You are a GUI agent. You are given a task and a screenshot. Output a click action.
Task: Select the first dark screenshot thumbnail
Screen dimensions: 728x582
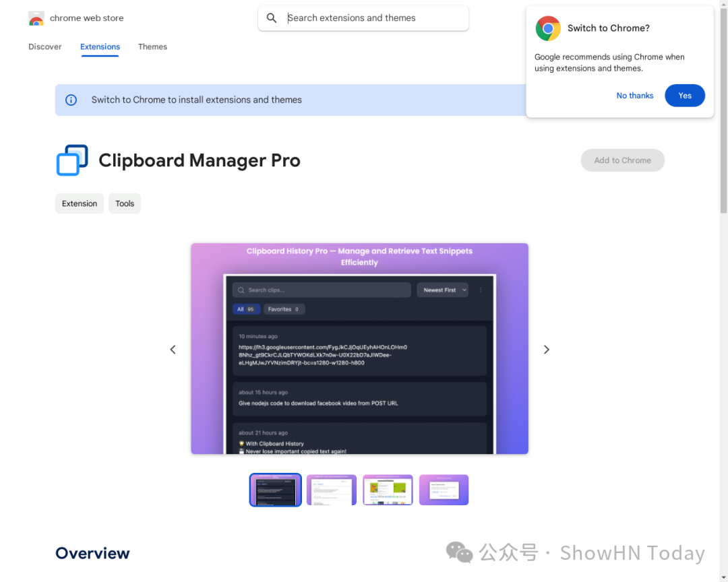pos(275,490)
